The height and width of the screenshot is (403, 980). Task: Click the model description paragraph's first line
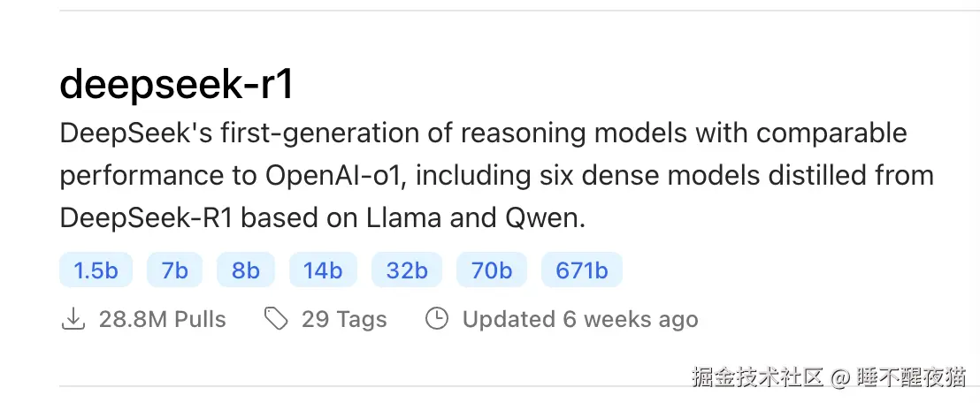[x=483, y=134]
